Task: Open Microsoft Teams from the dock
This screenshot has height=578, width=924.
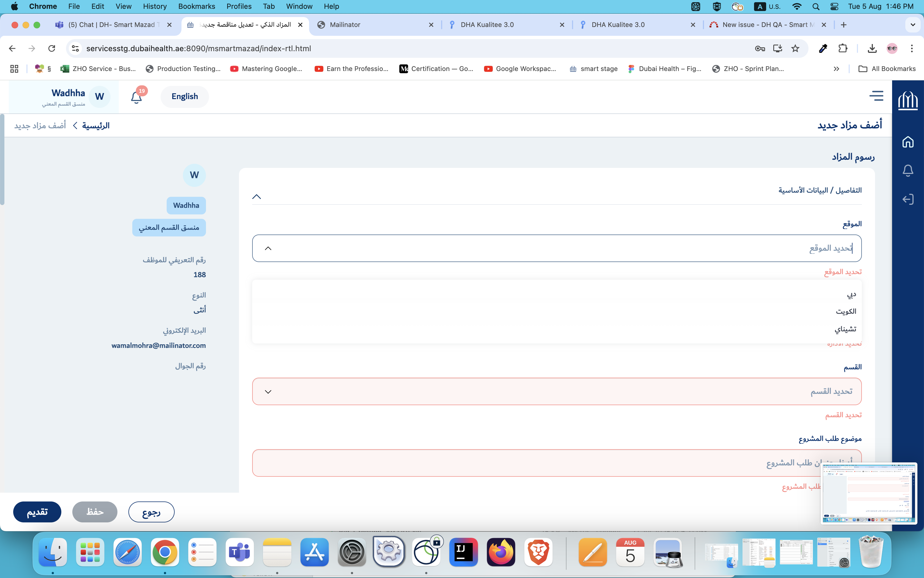Action: [x=240, y=552]
